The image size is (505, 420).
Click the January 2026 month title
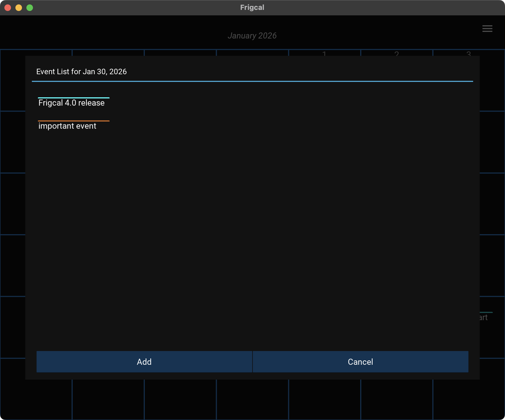pos(252,36)
